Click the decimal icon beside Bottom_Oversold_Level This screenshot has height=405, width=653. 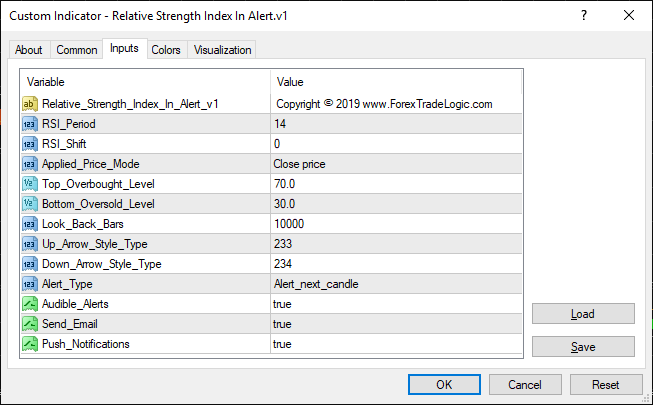click(x=30, y=204)
